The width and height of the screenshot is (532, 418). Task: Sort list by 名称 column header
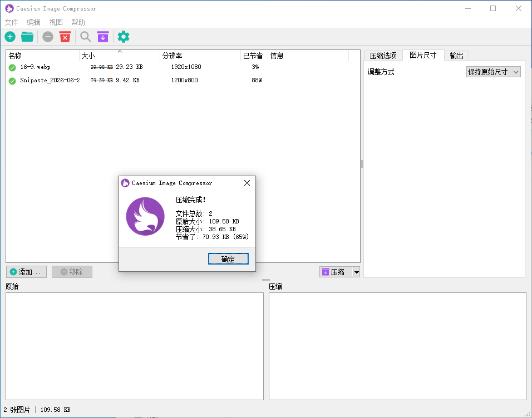click(x=42, y=56)
